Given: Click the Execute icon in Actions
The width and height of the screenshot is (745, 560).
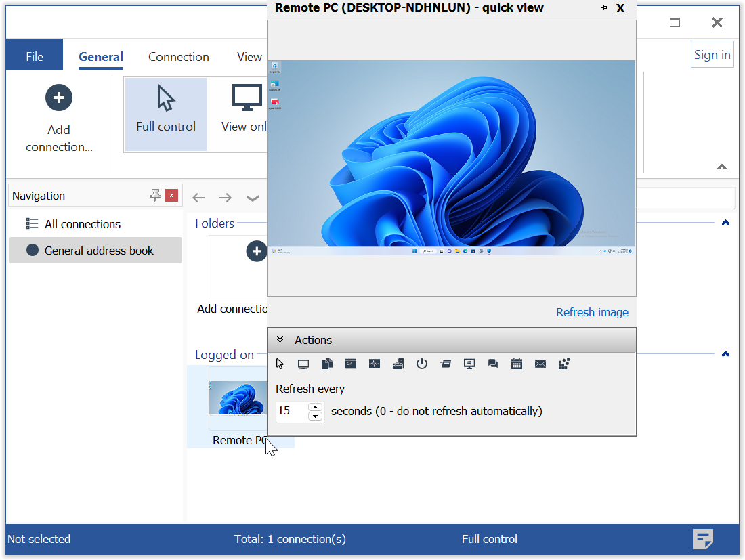Looking at the screenshot, I should click(x=446, y=364).
